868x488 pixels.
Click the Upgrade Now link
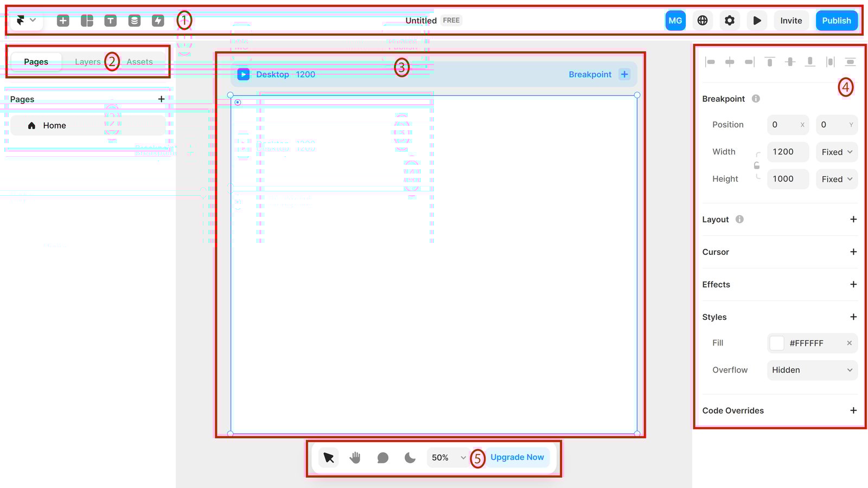[517, 457]
